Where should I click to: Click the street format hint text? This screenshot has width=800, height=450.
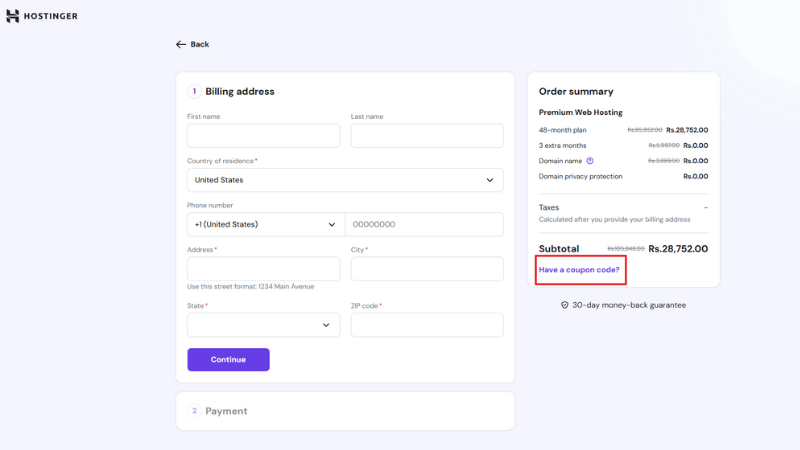tap(251, 287)
